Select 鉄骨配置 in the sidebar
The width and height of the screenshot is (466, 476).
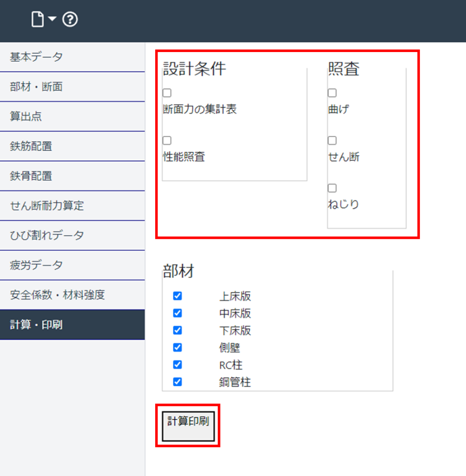[72, 176]
